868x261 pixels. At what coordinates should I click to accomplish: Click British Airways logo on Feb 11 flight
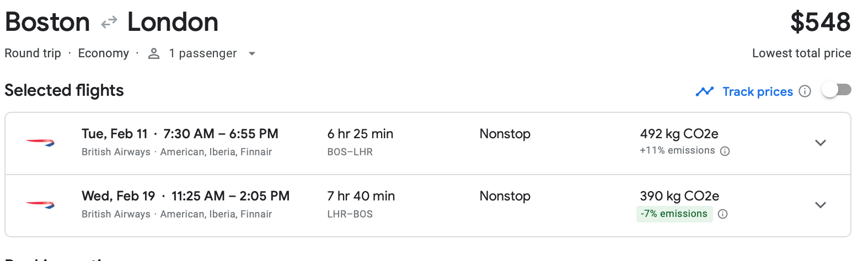pos(40,143)
